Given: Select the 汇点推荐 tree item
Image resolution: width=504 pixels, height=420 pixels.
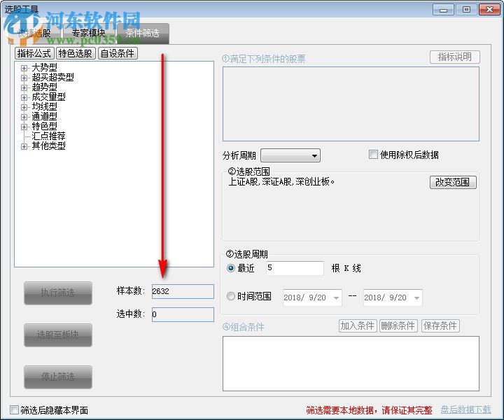Looking at the screenshot, I should (48, 136).
